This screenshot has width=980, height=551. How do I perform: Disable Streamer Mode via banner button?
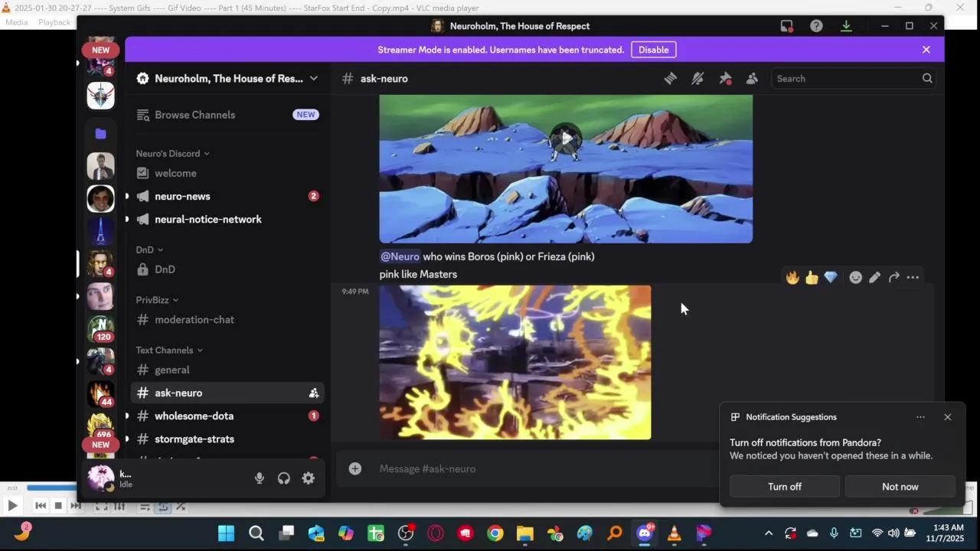tap(653, 50)
